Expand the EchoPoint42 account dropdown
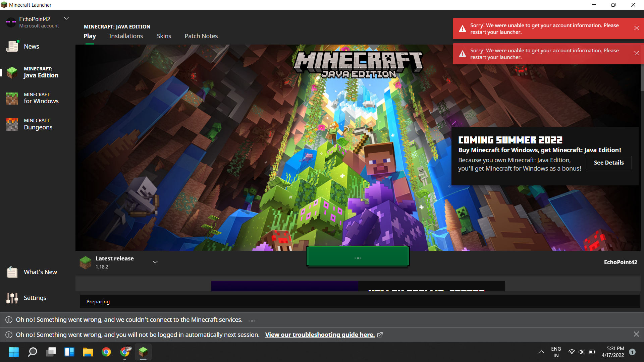 click(x=66, y=18)
